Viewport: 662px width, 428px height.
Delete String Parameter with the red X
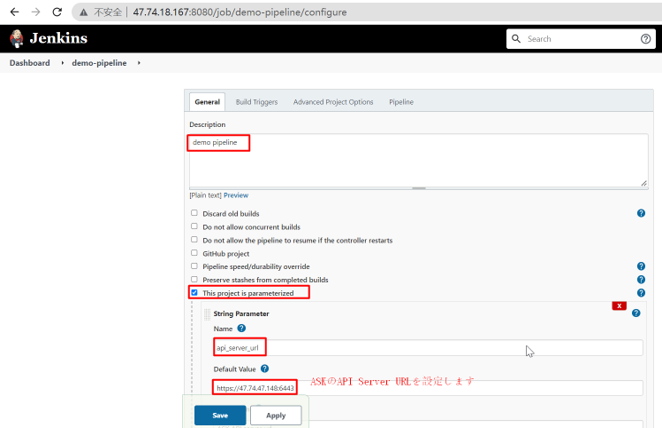pyautogui.click(x=619, y=306)
